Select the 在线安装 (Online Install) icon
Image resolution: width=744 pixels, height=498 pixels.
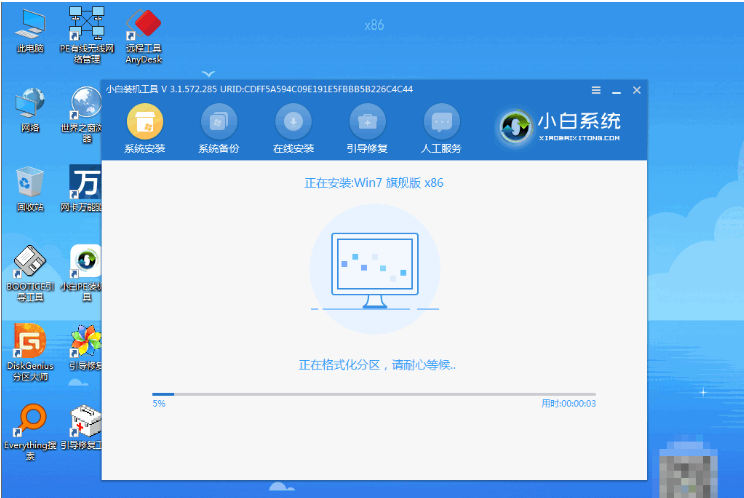point(293,129)
